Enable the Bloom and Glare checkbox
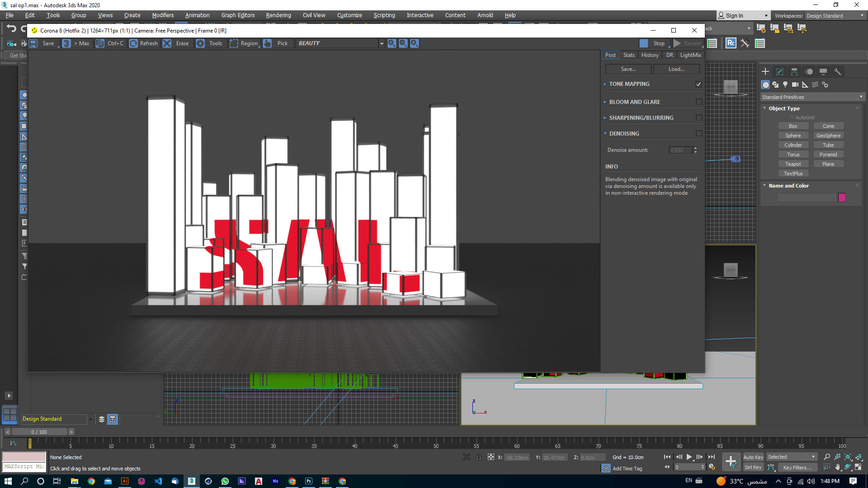Screen dimensions: 868x488 [x=699, y=102]
